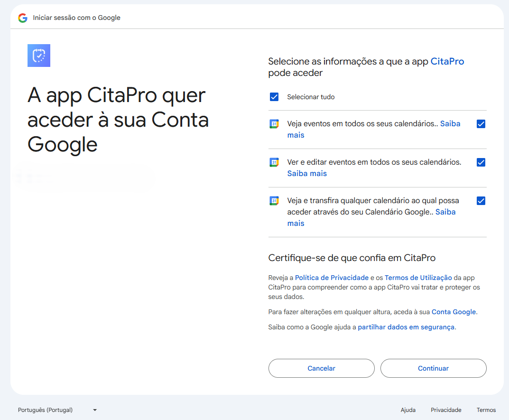Click the 'A app CitaPro quer aceder' title
The width and height of the screenshot is (509, 420).
118,120
